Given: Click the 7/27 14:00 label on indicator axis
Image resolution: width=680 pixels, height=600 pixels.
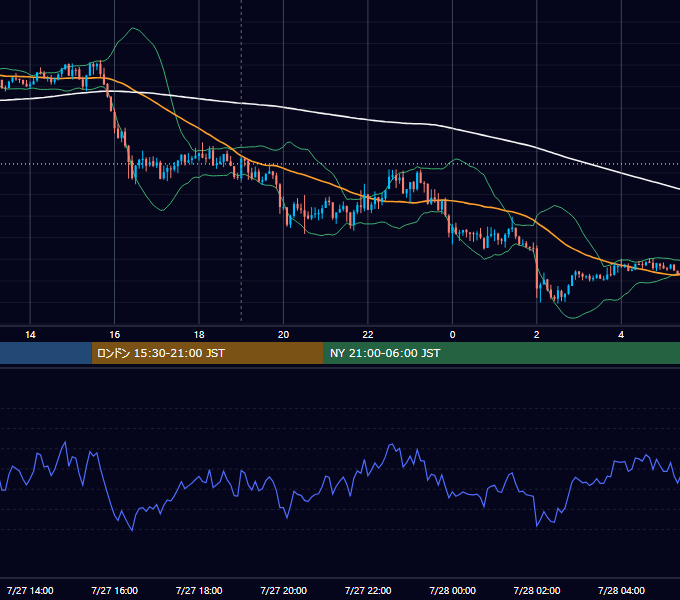Looking at the screenshot, I should tap(30, 590).
